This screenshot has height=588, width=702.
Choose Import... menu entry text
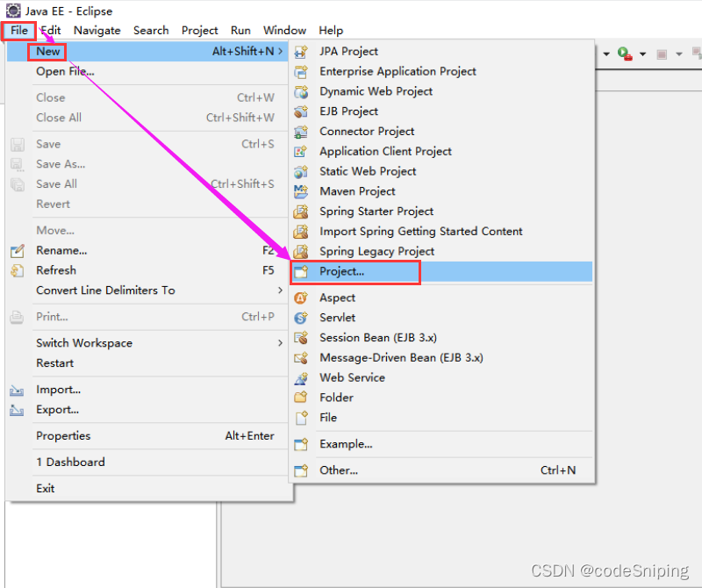click(58, 390)
